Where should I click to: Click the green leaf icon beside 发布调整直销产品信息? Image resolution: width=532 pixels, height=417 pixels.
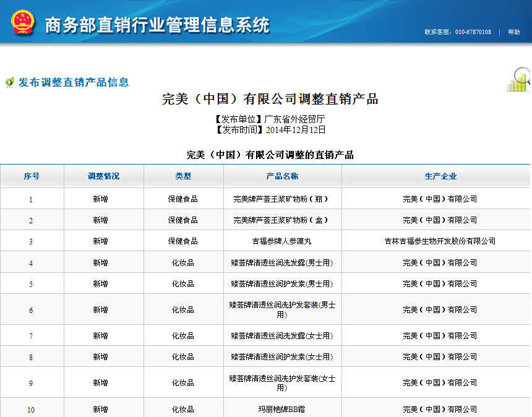[9, 82]
